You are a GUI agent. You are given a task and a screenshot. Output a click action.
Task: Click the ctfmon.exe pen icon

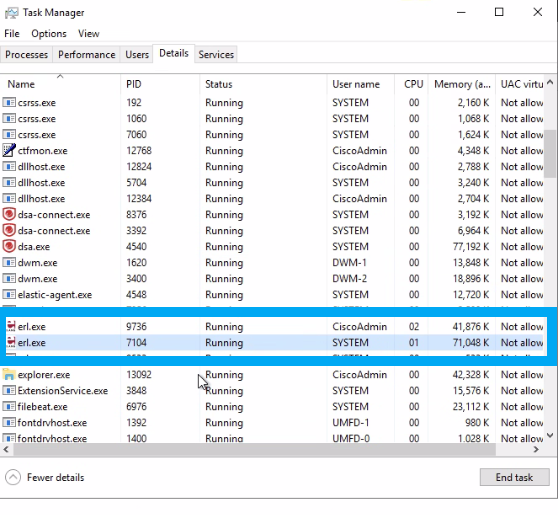[x=9, y=150]
